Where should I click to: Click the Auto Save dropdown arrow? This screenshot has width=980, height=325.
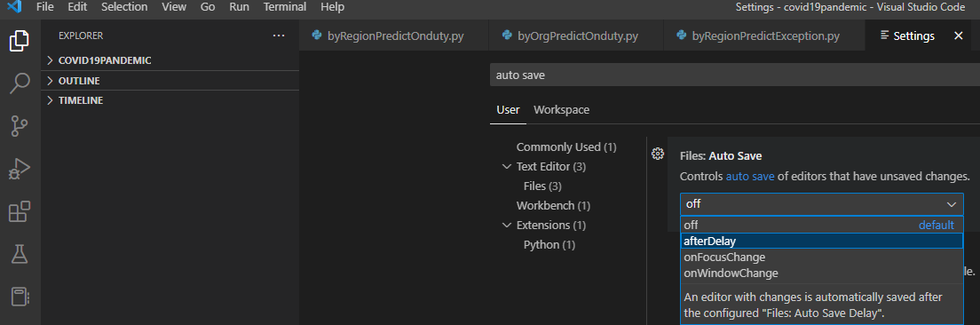952,204
